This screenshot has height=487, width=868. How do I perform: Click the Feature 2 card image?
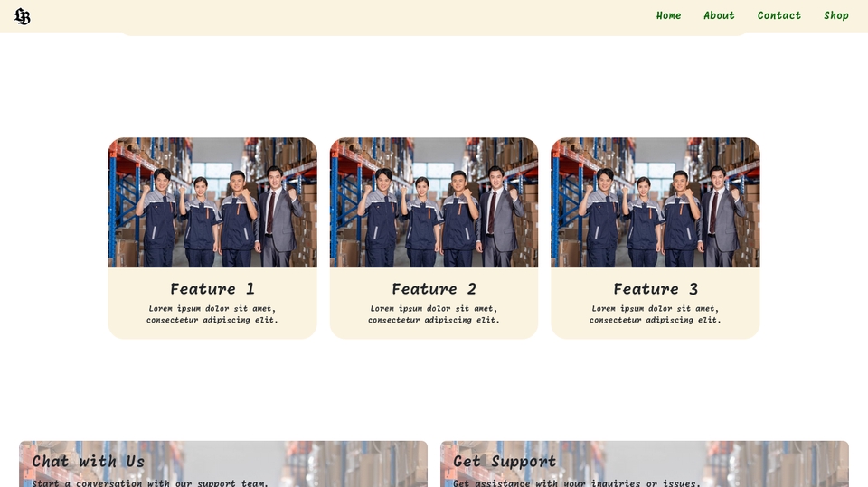tap(434, 202)
